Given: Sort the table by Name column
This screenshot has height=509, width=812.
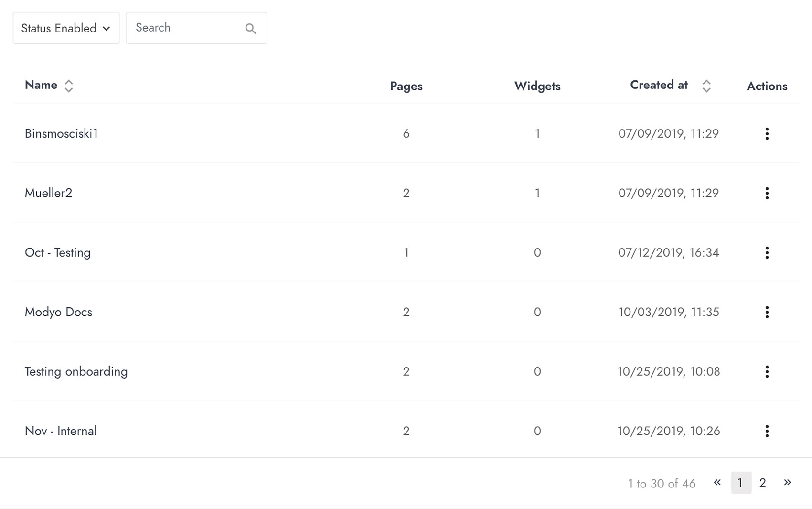Looking at the screenshot, I should click(69, 86).
